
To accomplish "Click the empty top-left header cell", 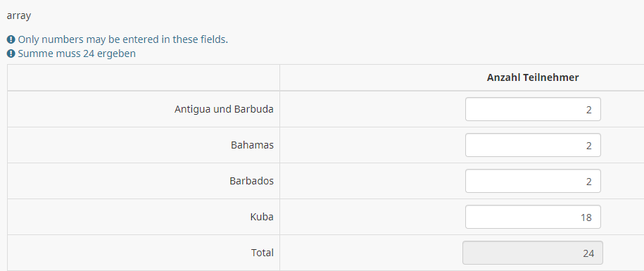I will 144,77.
